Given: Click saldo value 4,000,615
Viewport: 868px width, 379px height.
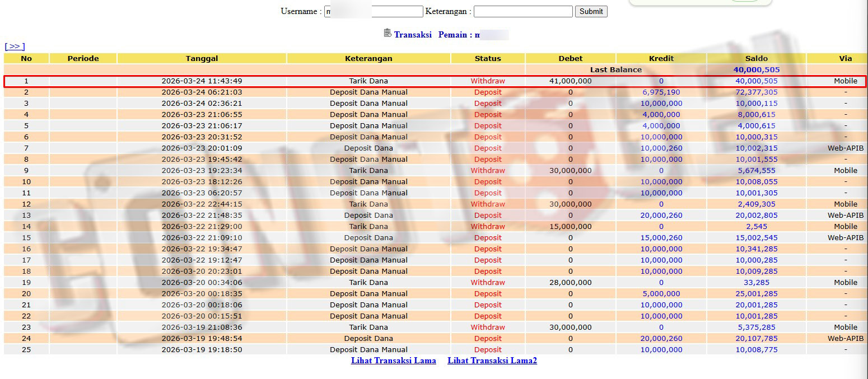Looking at the screenshot, I should tap(757, 126).
